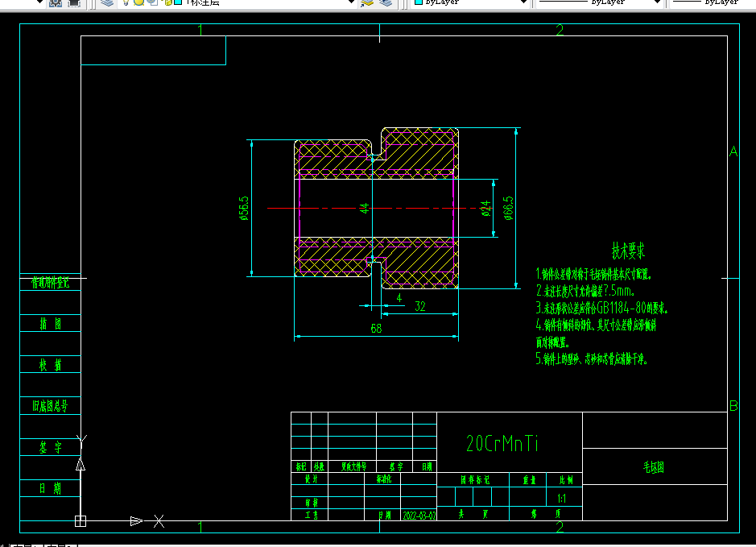This screenshot has height=547, width=756.
Task: Click the 校描 label in left column
Action: (50, 365)
